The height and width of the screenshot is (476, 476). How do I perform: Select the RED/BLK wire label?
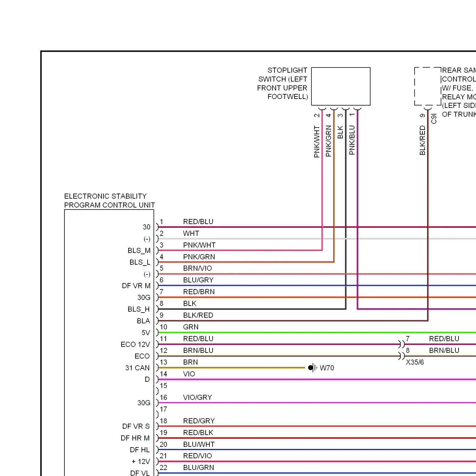[x=198, y=433]
